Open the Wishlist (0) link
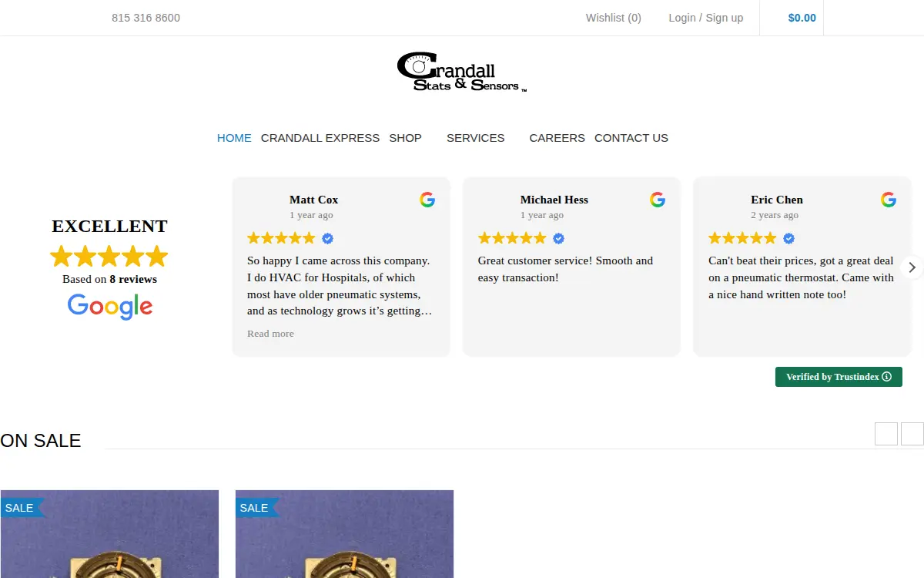 coord(614,18)
